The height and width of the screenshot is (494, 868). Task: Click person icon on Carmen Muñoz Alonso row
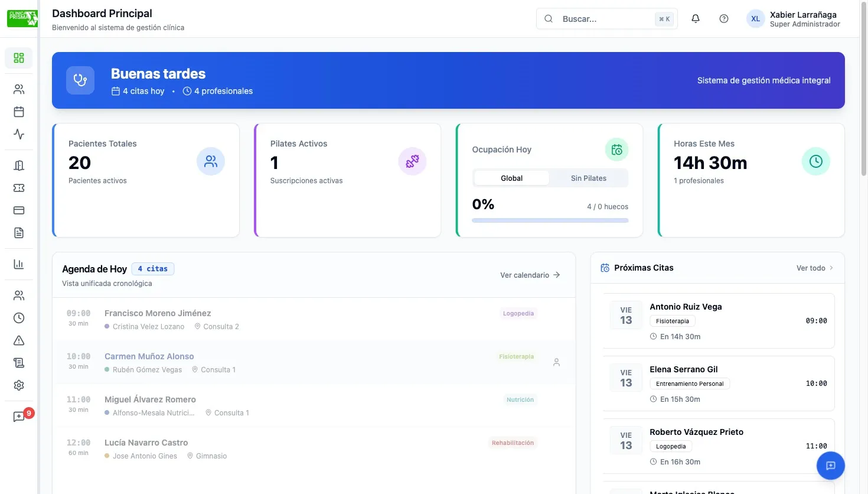556,362
